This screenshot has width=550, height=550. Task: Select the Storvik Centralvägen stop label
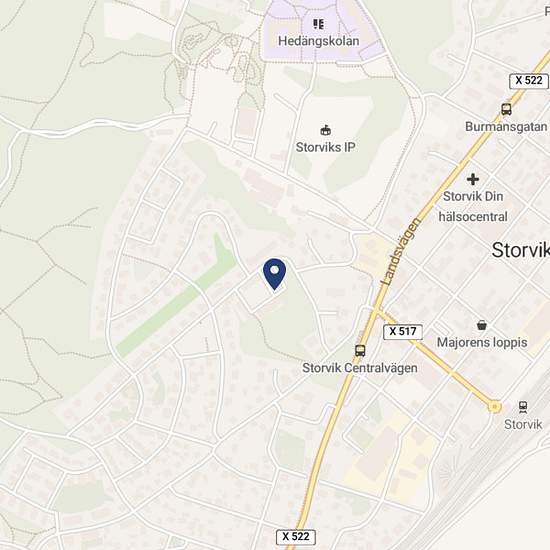360,368
